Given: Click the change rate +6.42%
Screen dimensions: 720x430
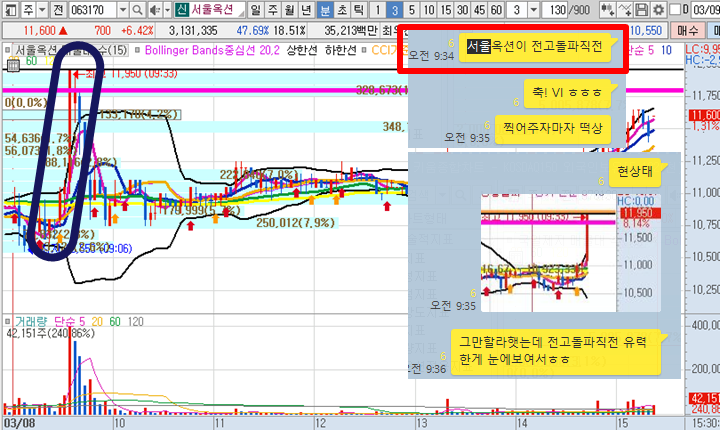Looking at the screenshot, I should (137, 31).
